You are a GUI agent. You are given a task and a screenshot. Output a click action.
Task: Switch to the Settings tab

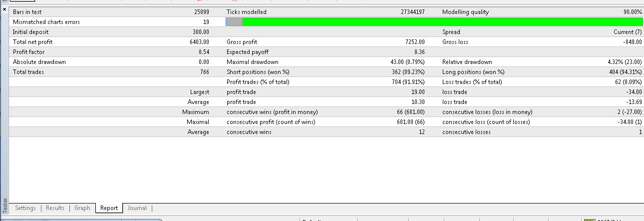25,208
